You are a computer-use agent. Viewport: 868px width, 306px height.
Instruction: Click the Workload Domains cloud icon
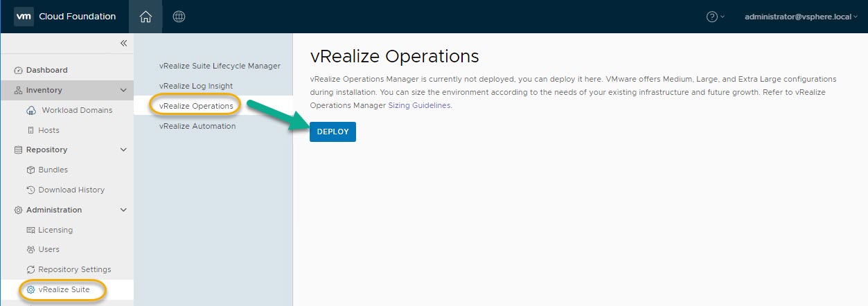click(x=30, y=110)
